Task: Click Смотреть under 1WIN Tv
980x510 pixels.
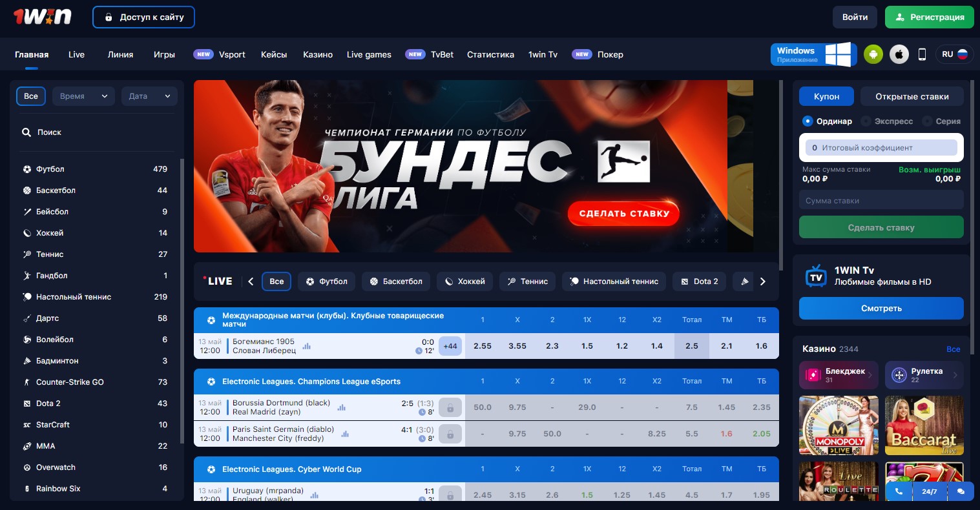Action: (x=881, y=309)
